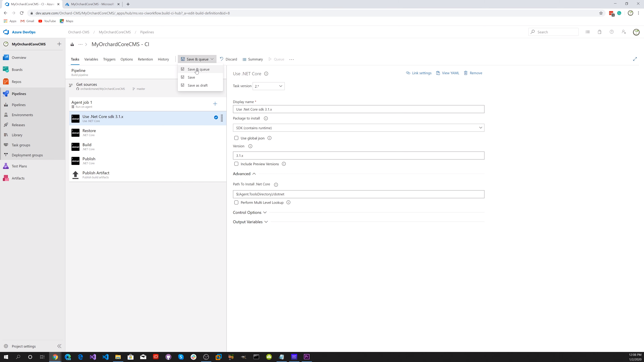Open Test Plans in the sidebar
Viewport: 644px width, 362px height.
[19, 166]
